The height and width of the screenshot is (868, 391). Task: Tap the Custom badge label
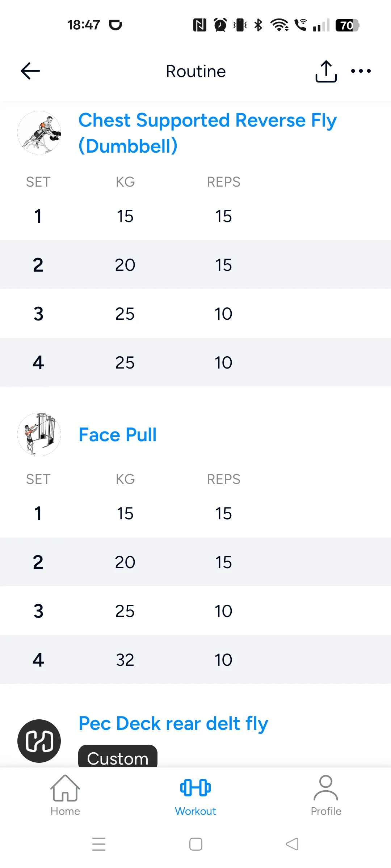tap(118, 757)
